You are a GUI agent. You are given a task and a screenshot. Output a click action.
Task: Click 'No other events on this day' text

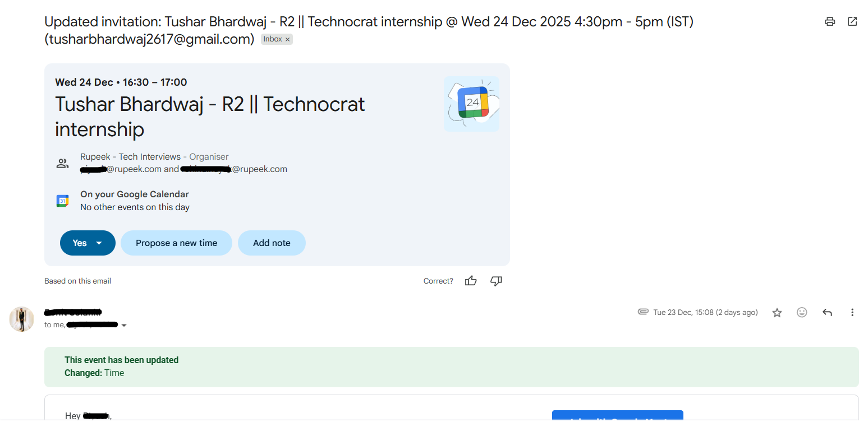pos(135,207)
